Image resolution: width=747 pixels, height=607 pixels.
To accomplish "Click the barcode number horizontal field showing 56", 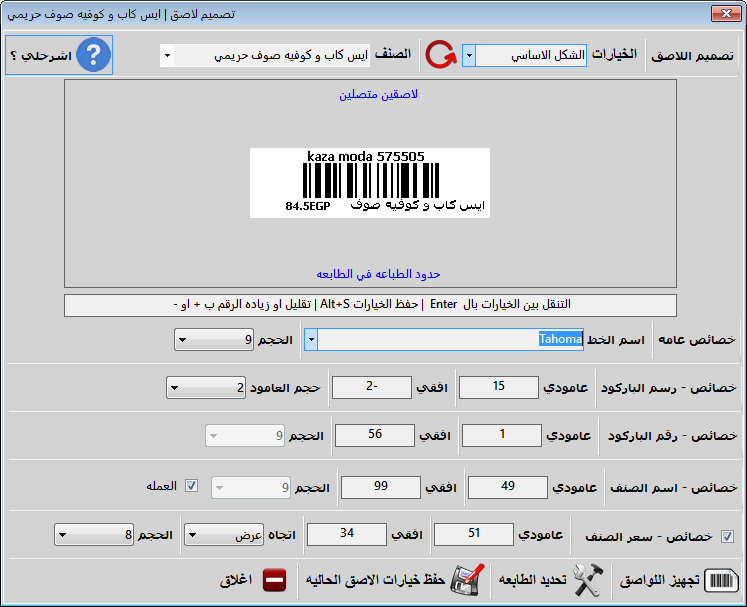I will coord(374,435).
